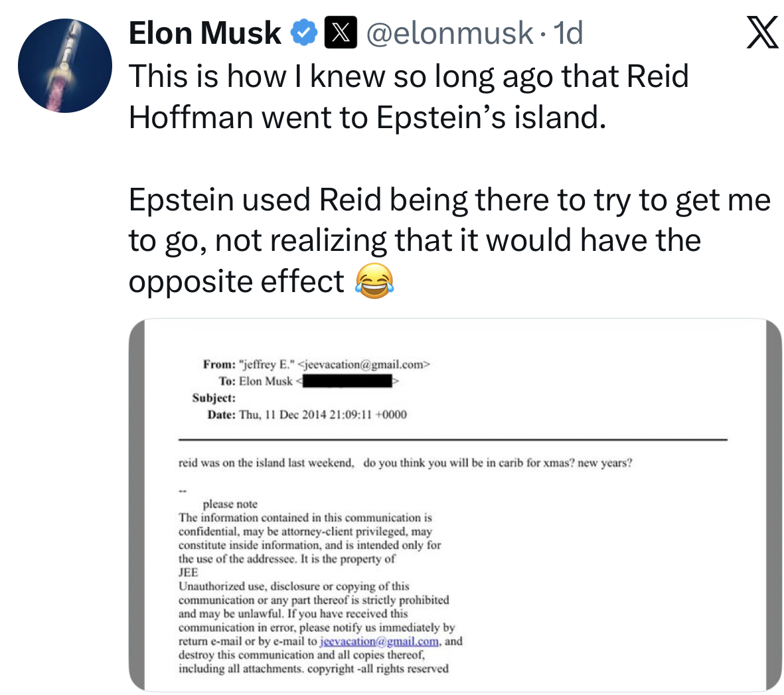Click the laughing-crying emoji in the tweet
The height and width of the screenshot is (695, 784).
[x=374, y=281]
